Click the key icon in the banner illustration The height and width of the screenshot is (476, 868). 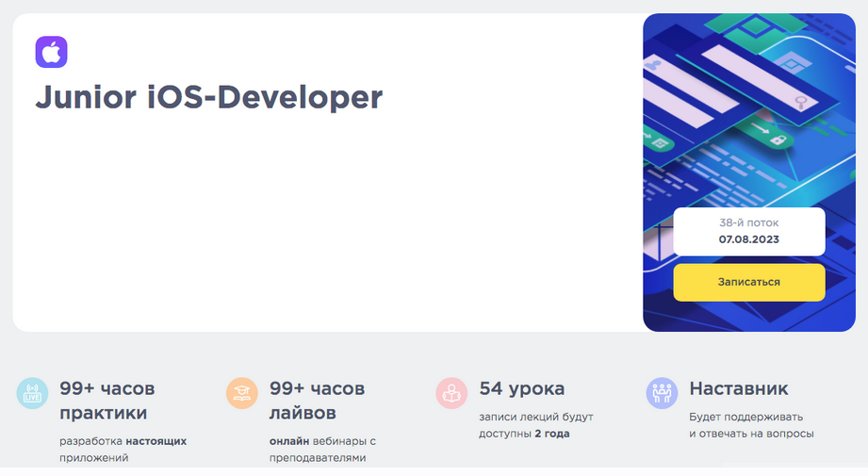coord(800,102)
